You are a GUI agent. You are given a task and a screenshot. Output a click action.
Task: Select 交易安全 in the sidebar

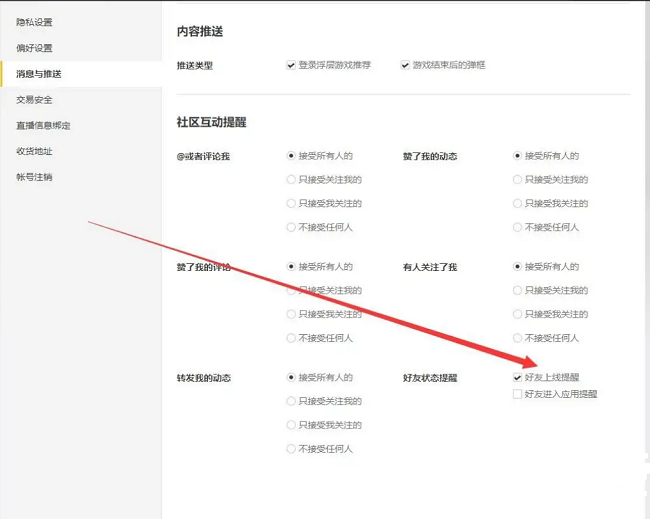click(x=34, y=100)
